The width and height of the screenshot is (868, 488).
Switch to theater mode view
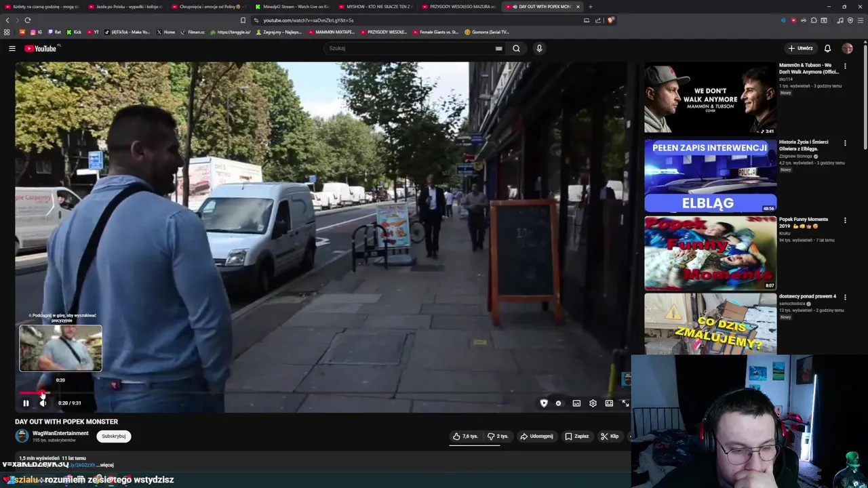tap(609, 403)
